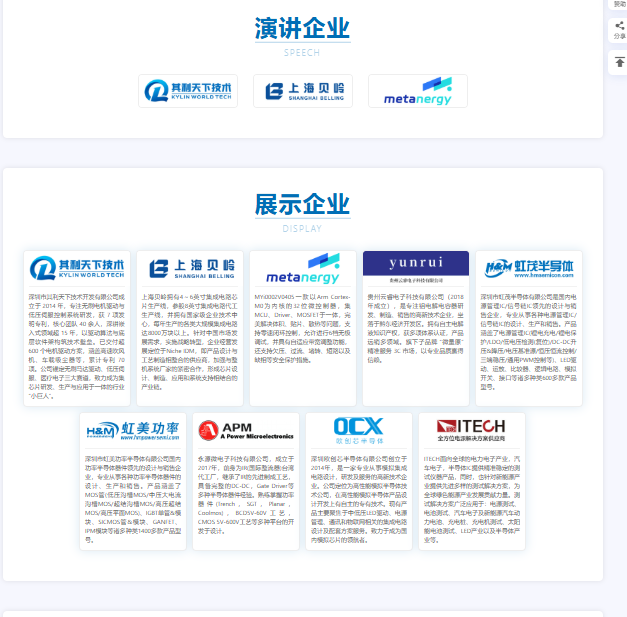Image resolution: width=627 pixels, height=617 pixels.
Task: Click the APM 永源微电子 card description
Action: 246,495
